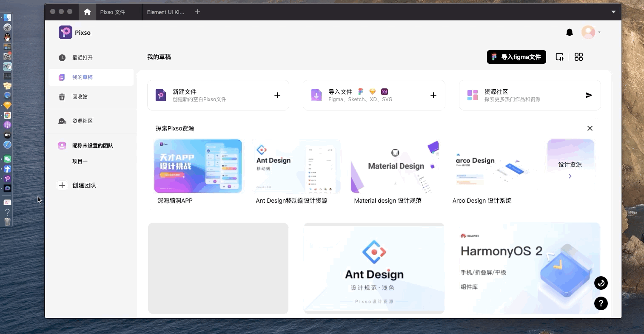
Task: Open QQ penguin in Dock
Action: (x=7, y=37)
